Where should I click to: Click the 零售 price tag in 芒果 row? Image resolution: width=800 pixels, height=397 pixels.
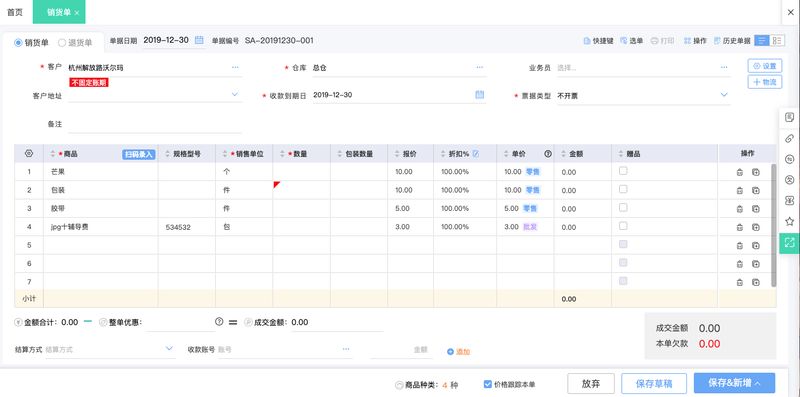[532, 172]
